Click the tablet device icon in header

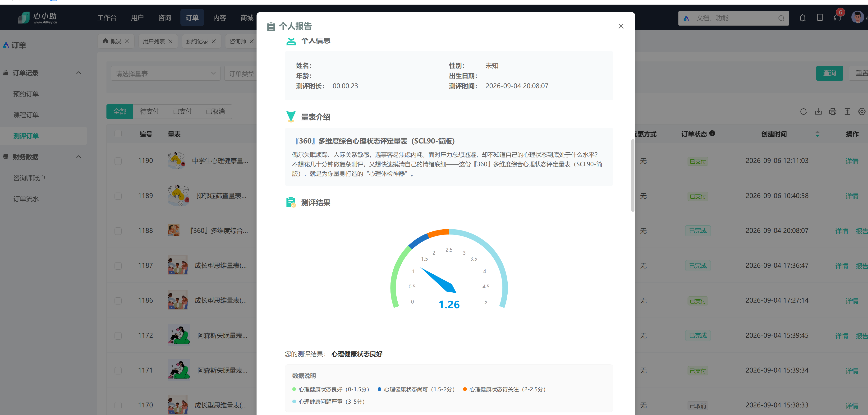820,18
